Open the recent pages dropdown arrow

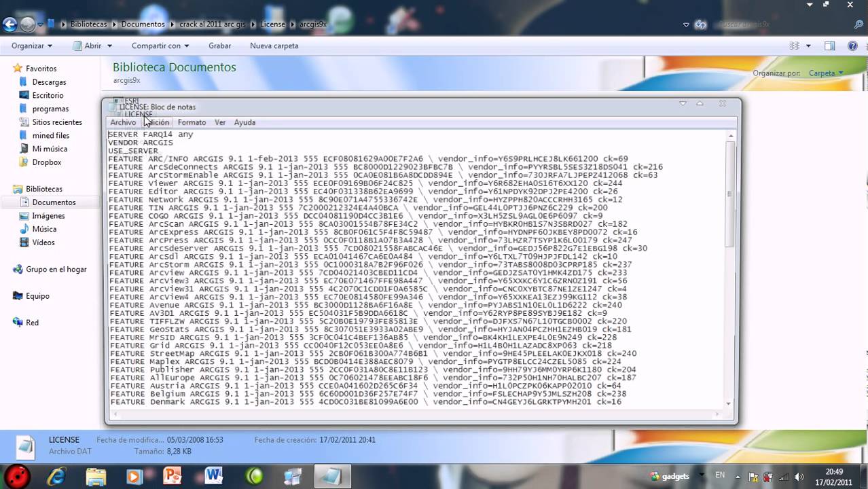coord(41,24)
